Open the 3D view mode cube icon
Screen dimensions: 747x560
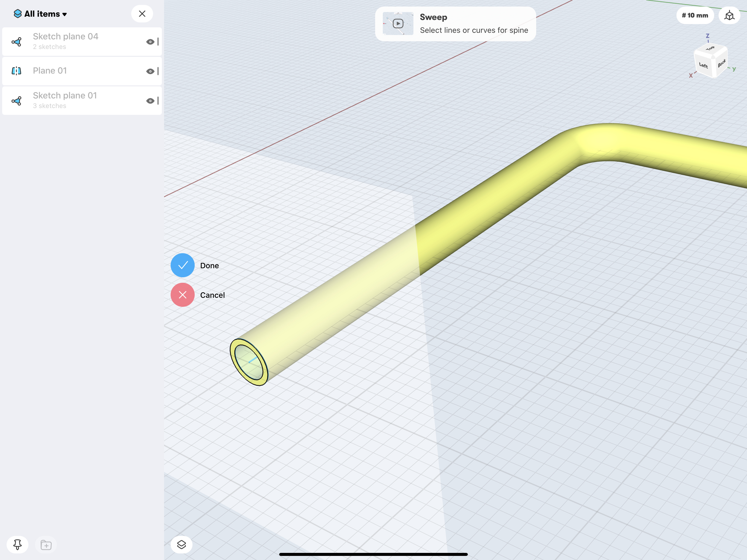click(729, 16)
